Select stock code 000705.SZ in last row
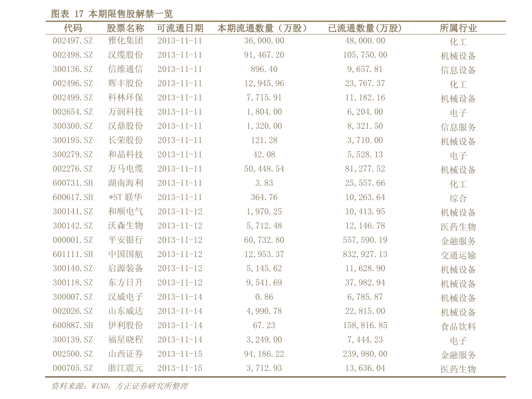 coord(73,368)
